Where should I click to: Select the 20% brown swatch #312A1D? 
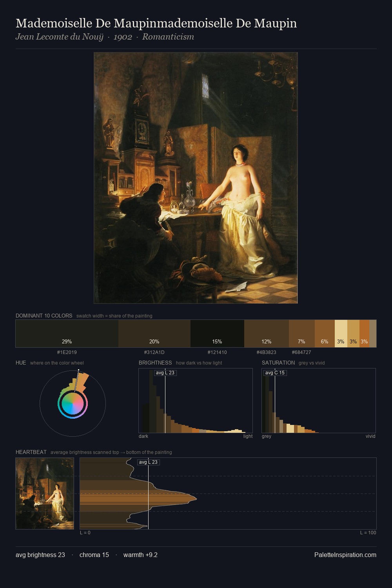coord(154,334)
